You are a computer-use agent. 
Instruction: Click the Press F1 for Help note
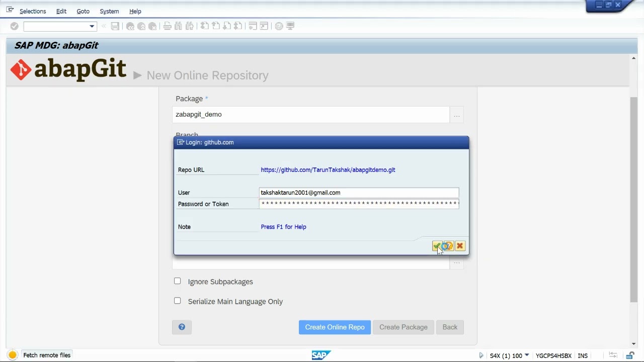pyautogui.click(x=283, y=227)
